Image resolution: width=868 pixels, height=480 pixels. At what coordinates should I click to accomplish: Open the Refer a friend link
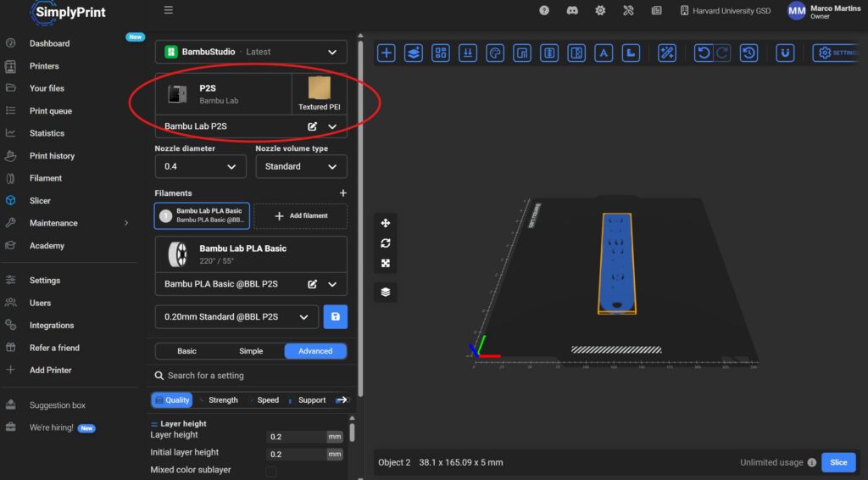click(x=54, y=348)
